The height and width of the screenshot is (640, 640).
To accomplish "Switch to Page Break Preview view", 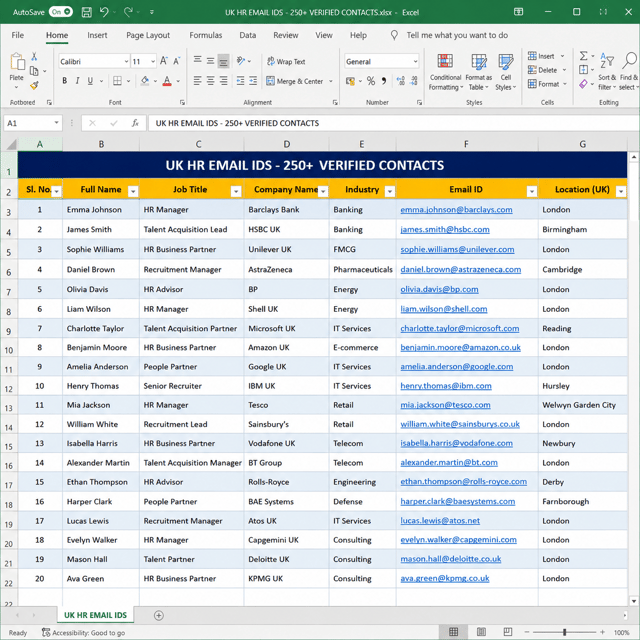I will point(508,632).
